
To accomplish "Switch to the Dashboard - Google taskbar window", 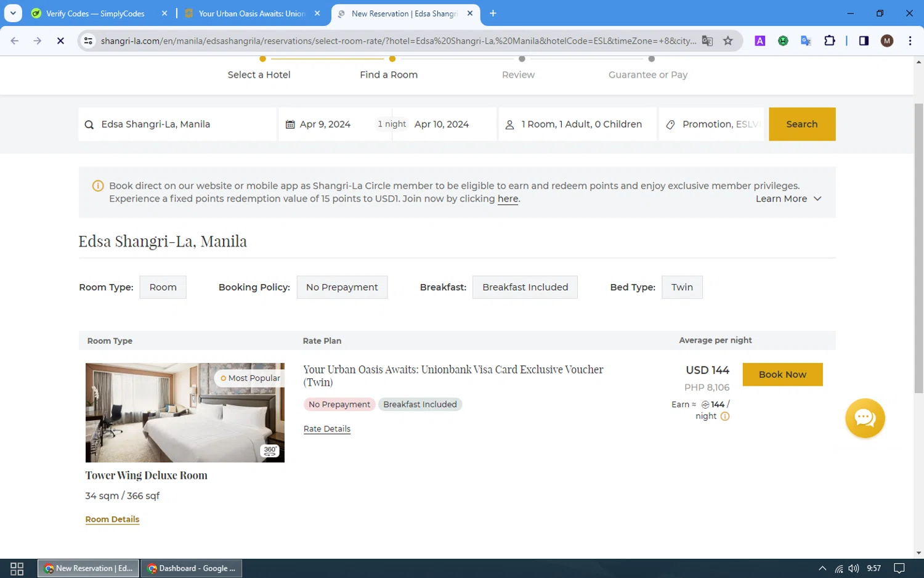I will click(192, 569).
